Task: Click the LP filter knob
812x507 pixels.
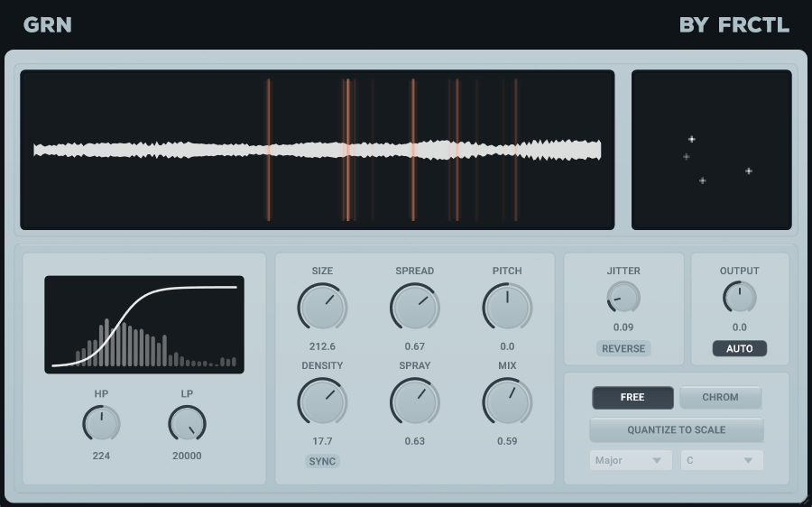Action: point(187,423)
